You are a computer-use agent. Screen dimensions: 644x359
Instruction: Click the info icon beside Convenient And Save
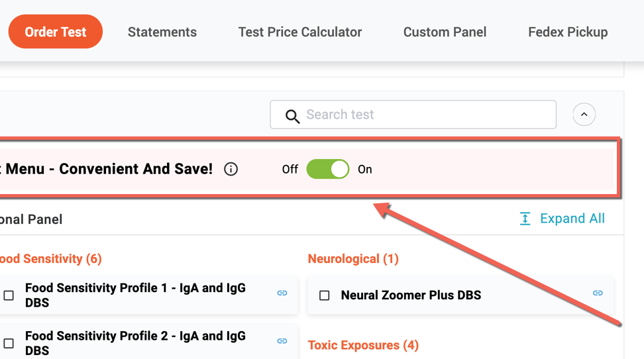coord(231,169)
